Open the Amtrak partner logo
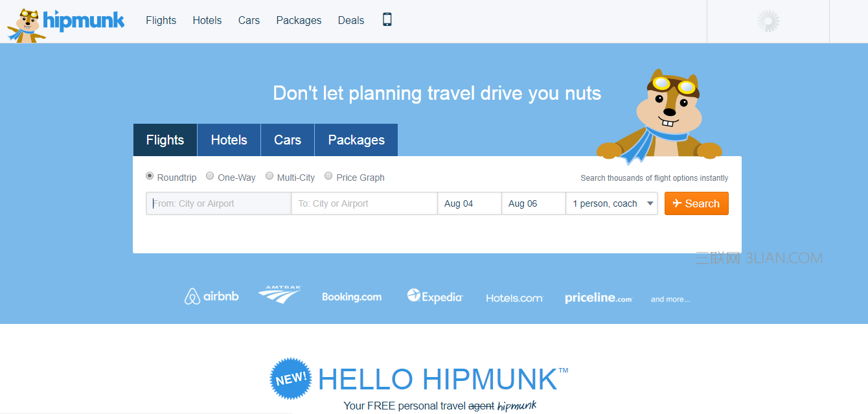Image resolution: width=868 pixels, height=414 pixels. click(279, 294)
